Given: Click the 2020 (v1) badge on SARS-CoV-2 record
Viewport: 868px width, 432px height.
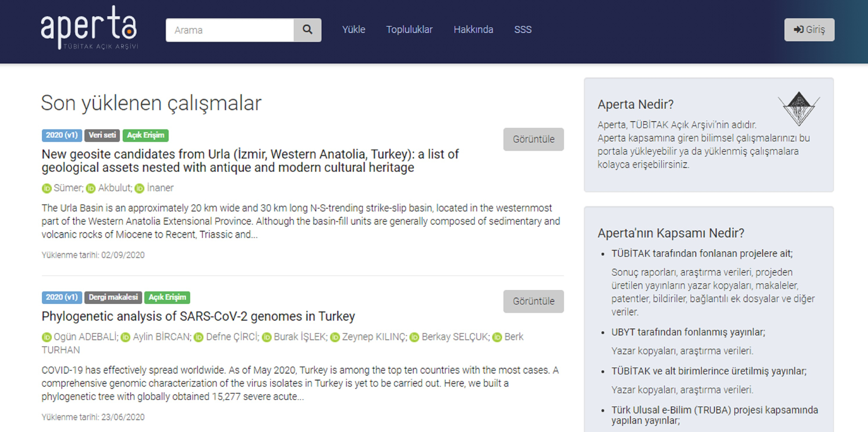Looking at the screenshot, I should [x=62, y=297].
